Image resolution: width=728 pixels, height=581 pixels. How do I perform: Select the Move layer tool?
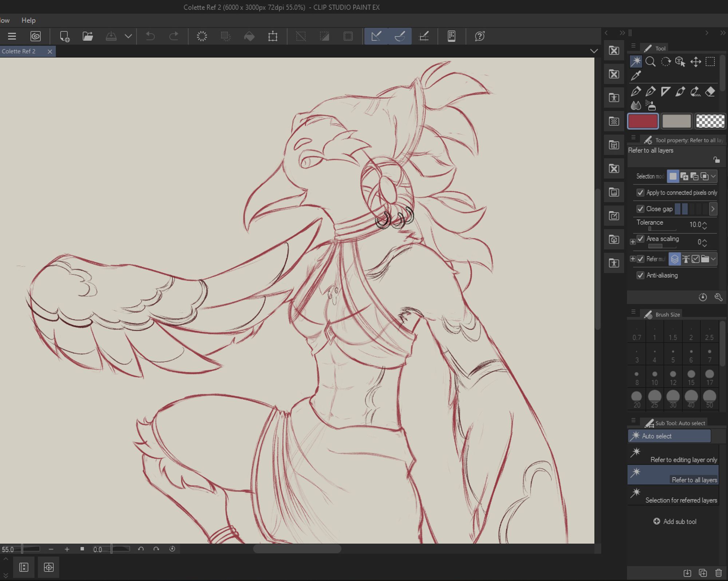[x=696, y=62]
